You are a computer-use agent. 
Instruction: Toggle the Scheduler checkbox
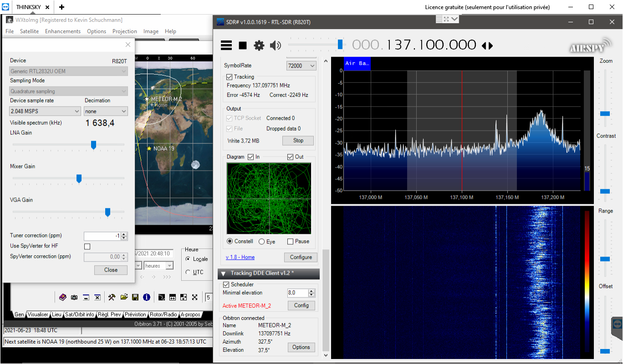click(226, 284)
